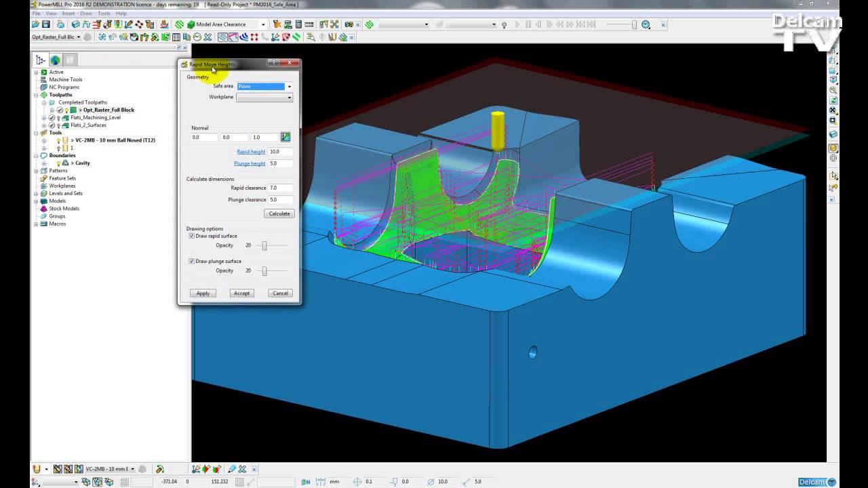Expand the Patterns tree node
Screen dimensions: 868x488
36,171
